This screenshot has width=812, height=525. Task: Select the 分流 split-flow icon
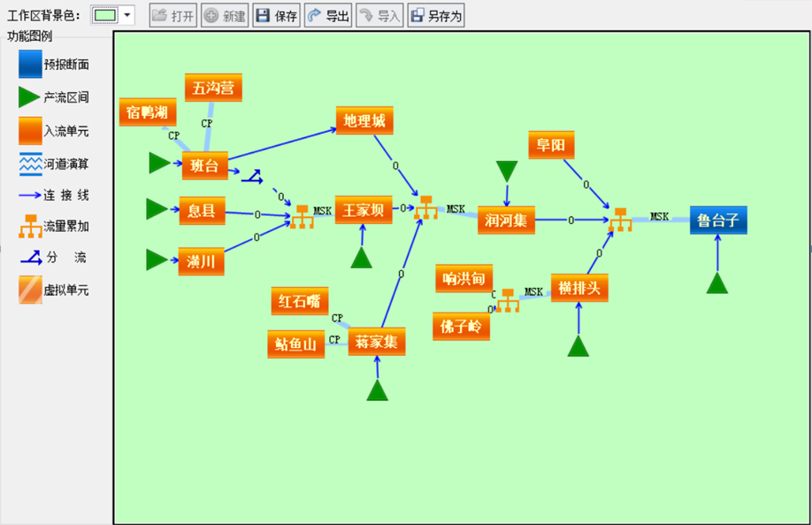[30, 258]
